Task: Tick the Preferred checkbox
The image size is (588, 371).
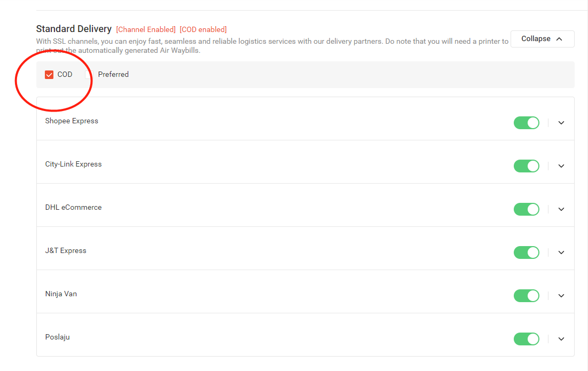Action: [89, 75]
